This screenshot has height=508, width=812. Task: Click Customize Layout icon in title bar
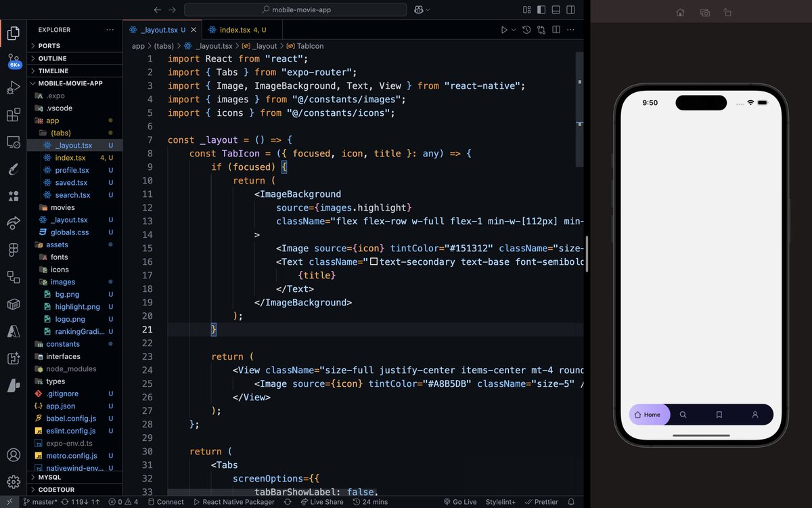(x=527, y=9)
